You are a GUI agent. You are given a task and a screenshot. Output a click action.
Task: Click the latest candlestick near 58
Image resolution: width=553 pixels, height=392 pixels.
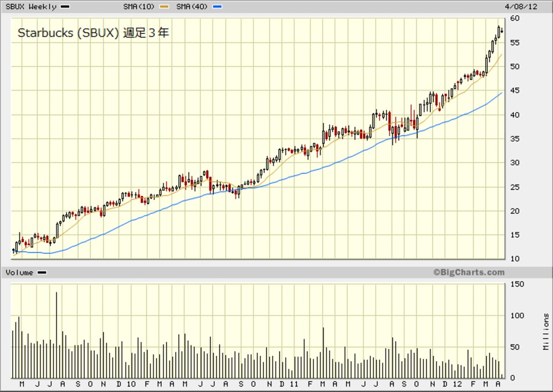[502, 31]
